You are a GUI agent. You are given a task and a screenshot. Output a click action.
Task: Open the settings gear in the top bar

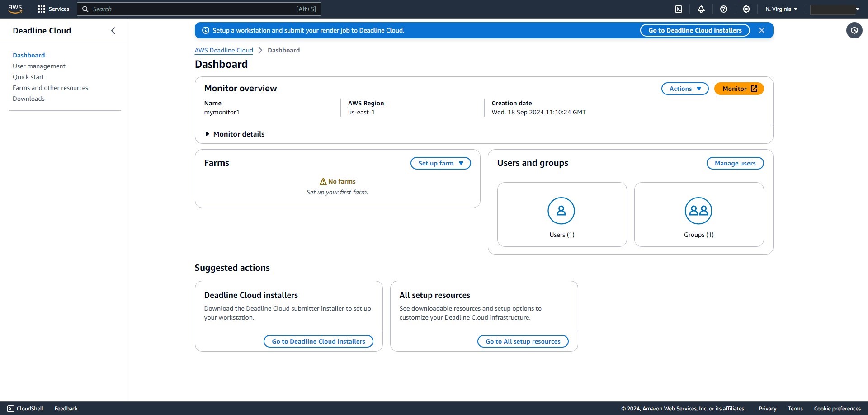click(x=746, y=9)
